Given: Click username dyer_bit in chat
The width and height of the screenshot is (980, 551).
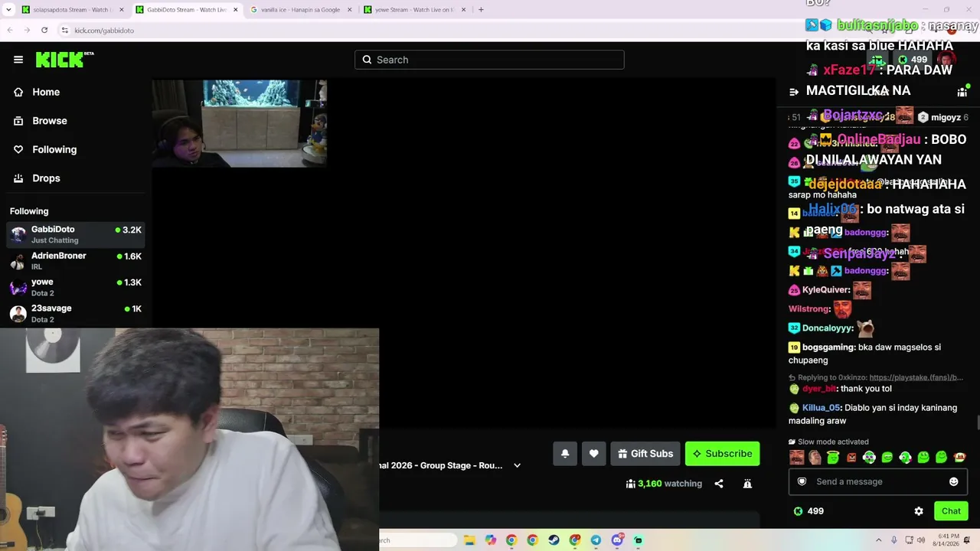Looking at the screenshot, I should [x=819, y=389].
